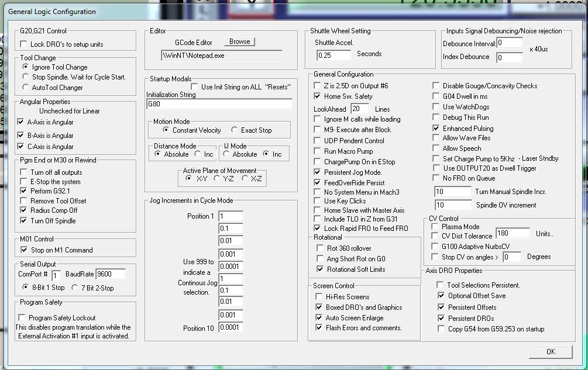Image resolution: width=588 pixels, height=370 pixels.
Task: Select 7 Bit 2-Stop option
Action: [75, 287]
